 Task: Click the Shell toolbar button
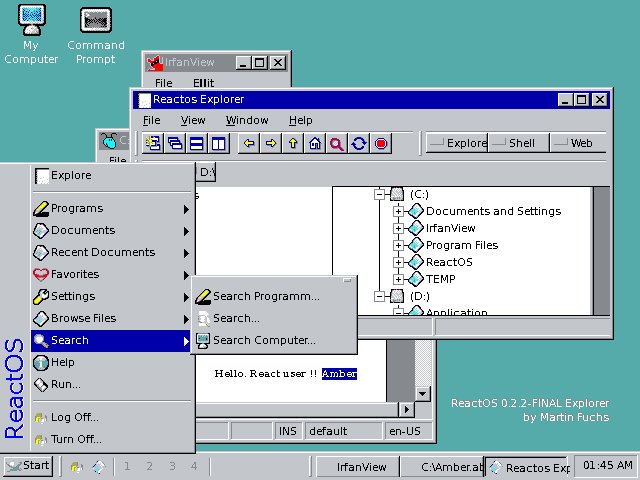pos(519,143)
